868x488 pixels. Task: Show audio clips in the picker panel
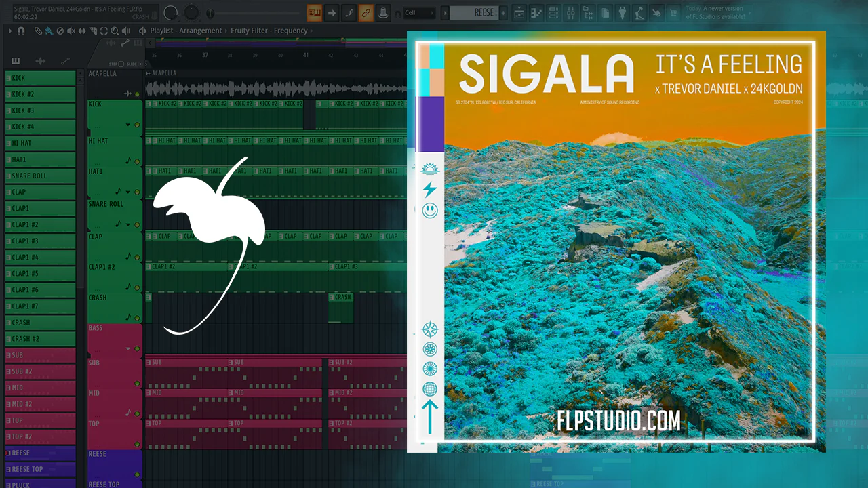[x=40, y=61]
